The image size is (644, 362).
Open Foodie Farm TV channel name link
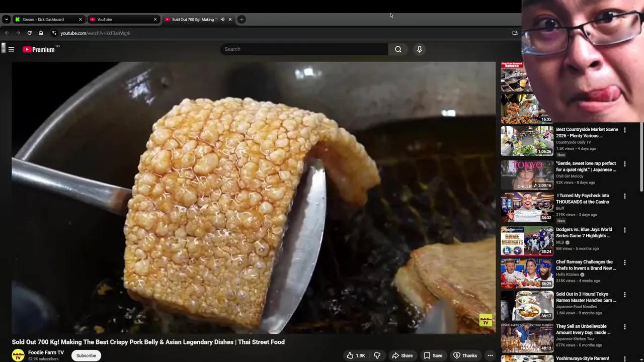pyautogui.click(x=46, y=352)
